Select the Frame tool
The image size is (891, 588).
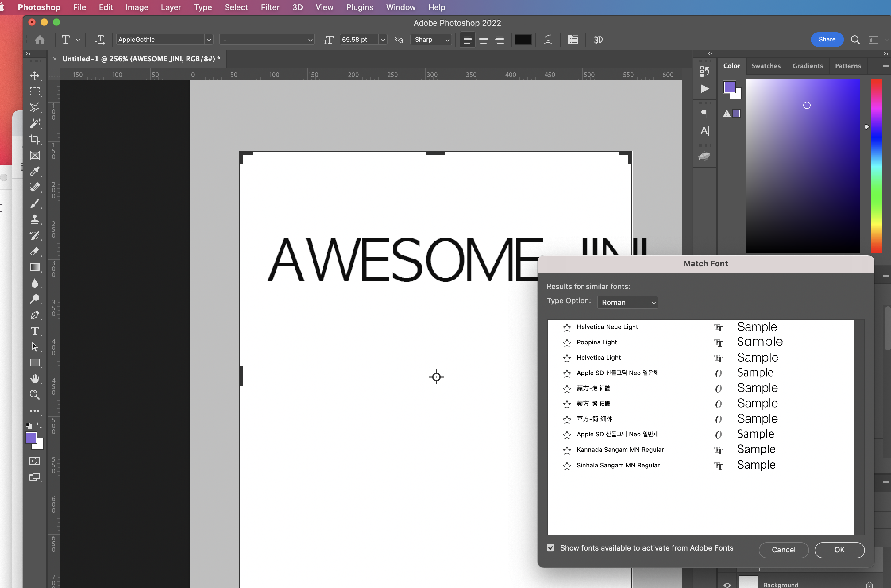tap(35, 155)
